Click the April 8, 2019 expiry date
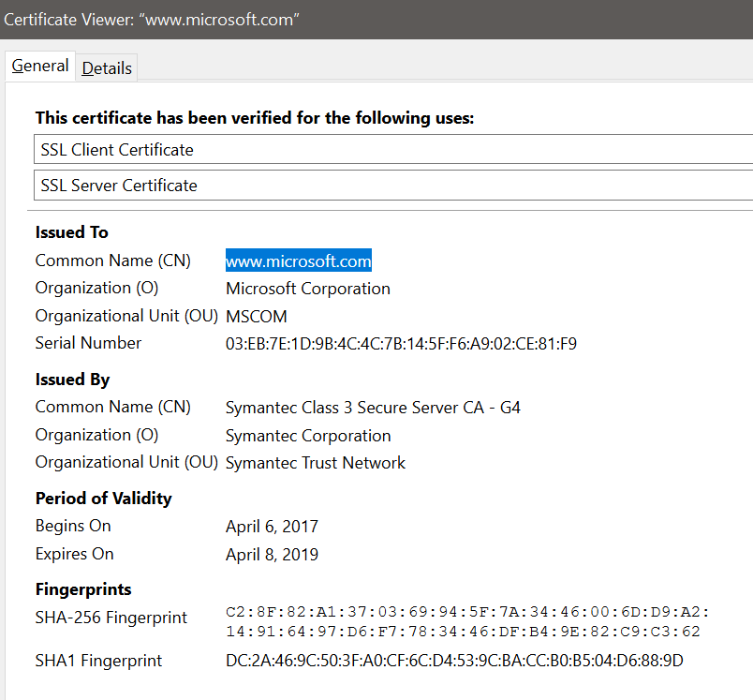Viewport: 753px width, 700px height. (x=272, y=555)
